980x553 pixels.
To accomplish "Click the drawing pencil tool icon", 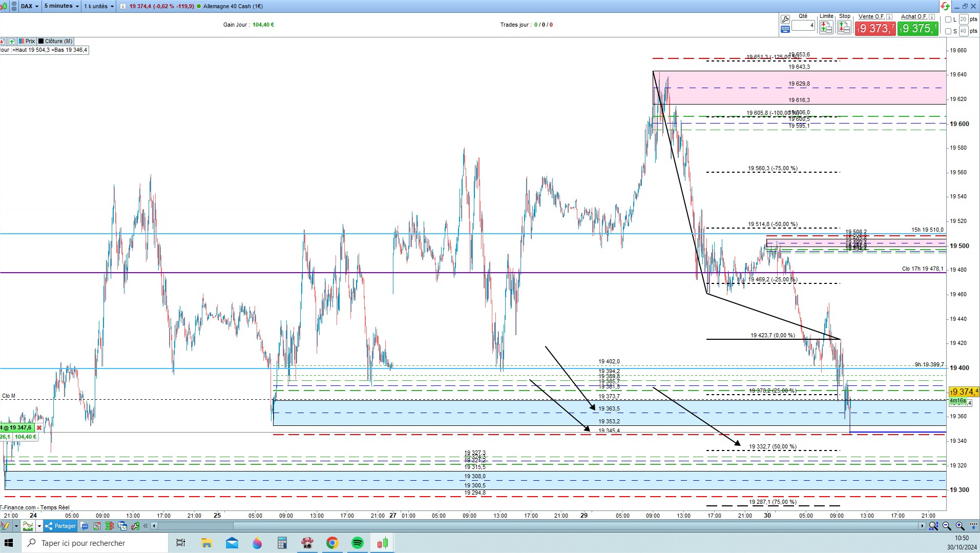I will click(5, 526).
